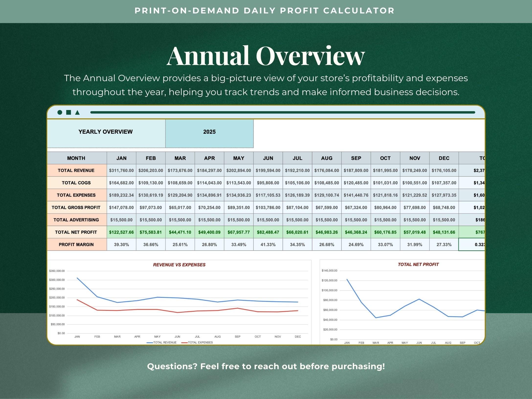Click the JAN column header
This screenshot has width=532, height=399.
[121, 158]
